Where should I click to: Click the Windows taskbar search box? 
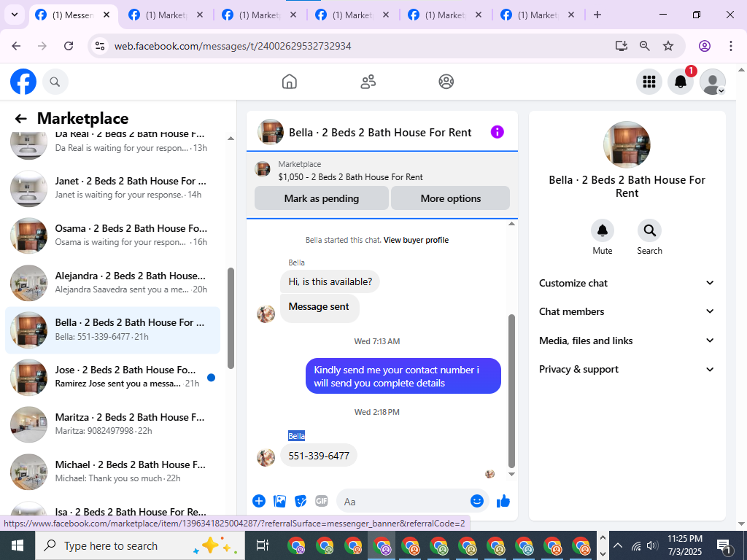click(x=140, y=545)
